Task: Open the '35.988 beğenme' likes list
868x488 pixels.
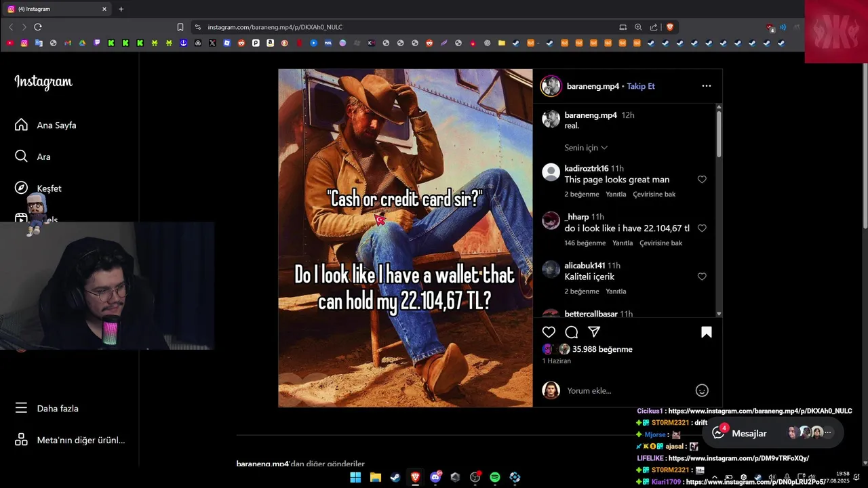Action: [x=602, y=349]
